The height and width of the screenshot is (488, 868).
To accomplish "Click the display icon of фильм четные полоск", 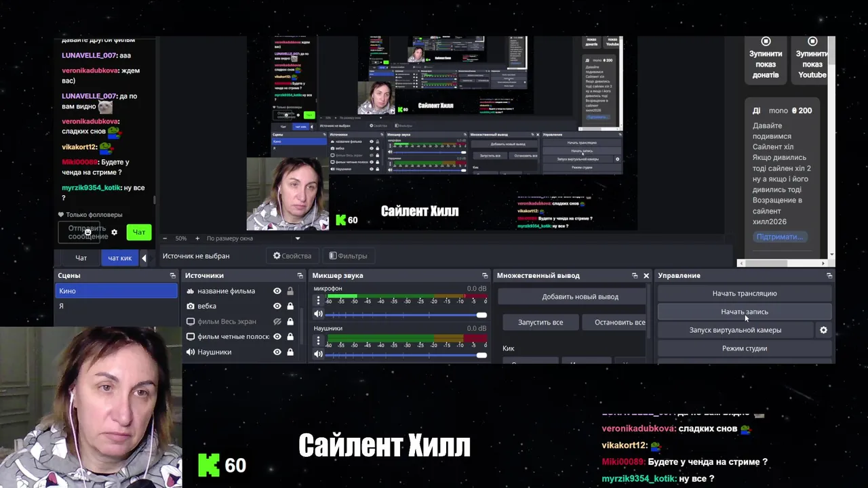I will (191, 337).
